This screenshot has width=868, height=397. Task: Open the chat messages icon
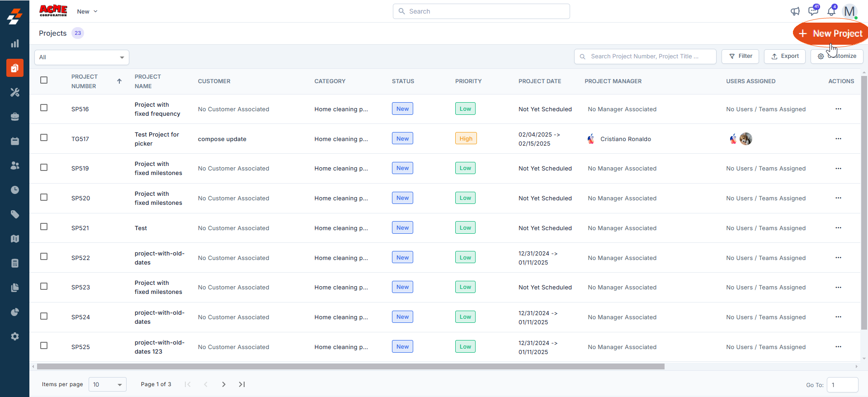point(813,11)
